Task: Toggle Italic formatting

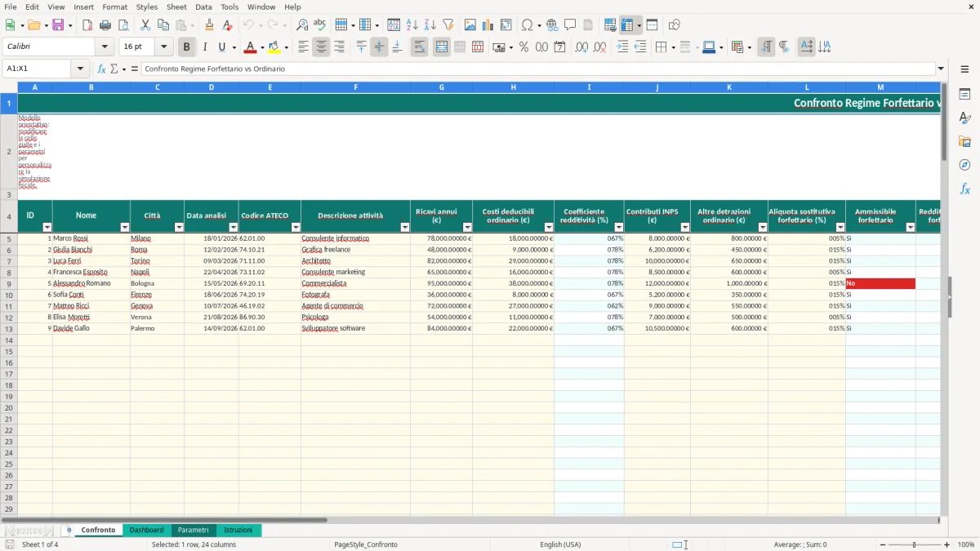Action: click(205, 47)
